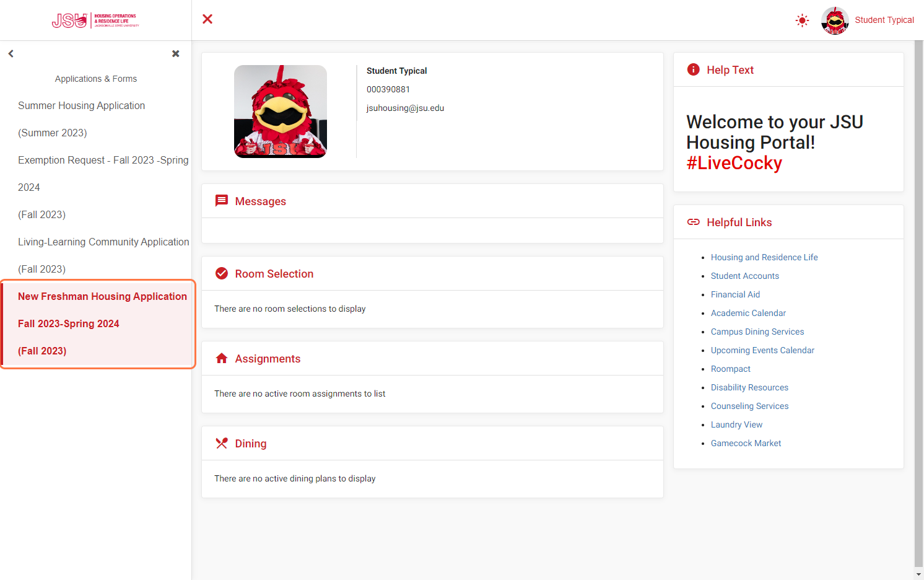Click the Helpful Links chain icon
The height and width of the screenshot is (580, 924).
click(694, 222)
